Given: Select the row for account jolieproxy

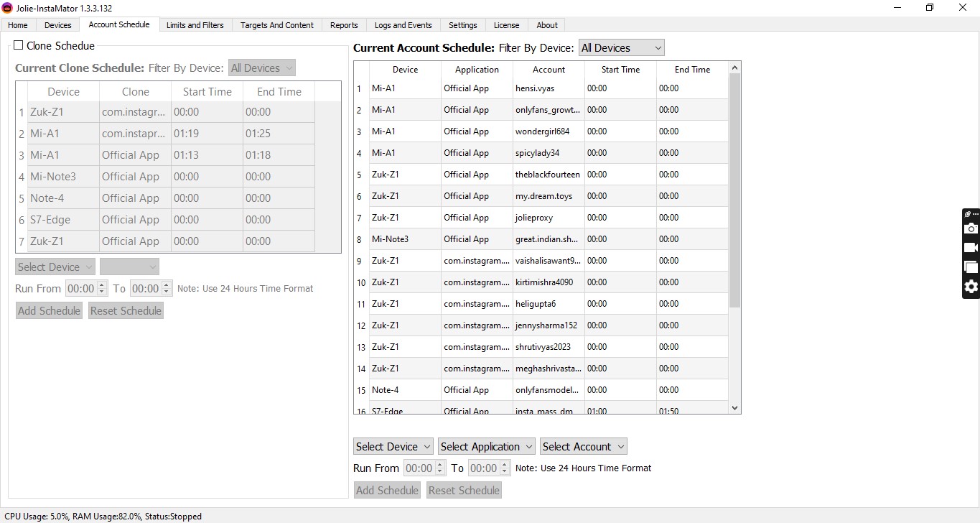Looking at the screenshot, I should [549, 217].
